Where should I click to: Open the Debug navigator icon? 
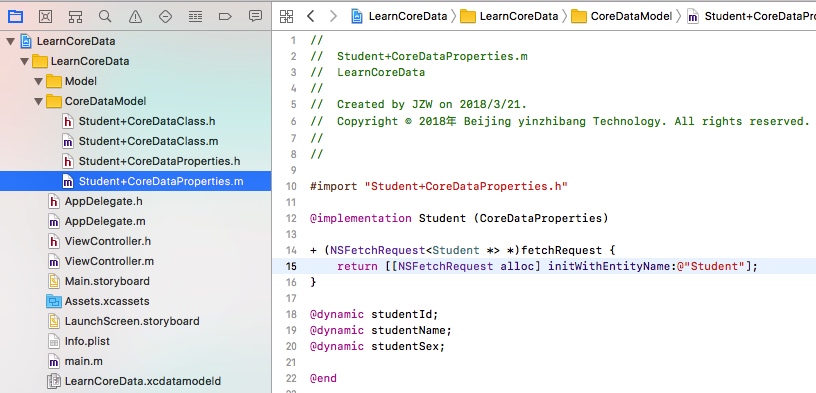coord(195,17)
